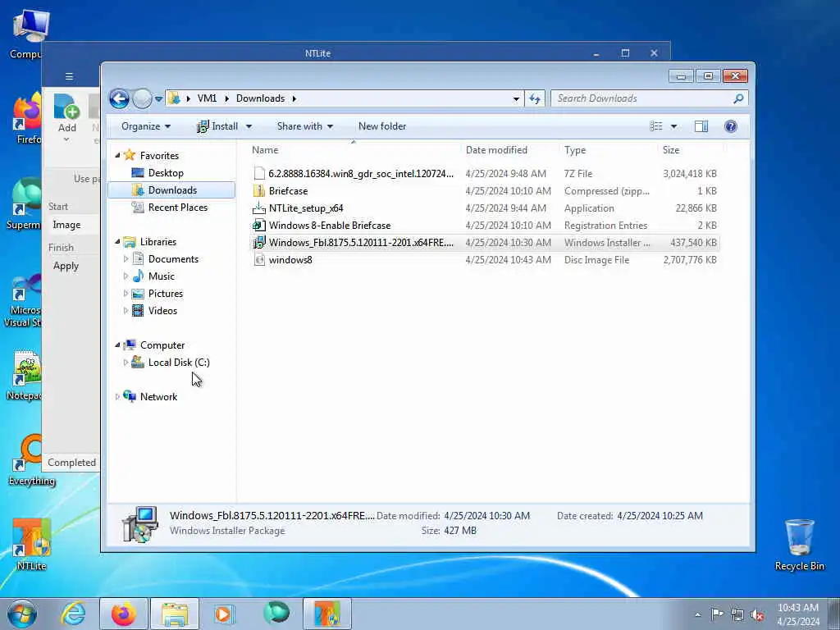This screenshot has height=630, width=840.
Task: Click the Explorer forward navigation arrow
Action: click(142, 98)
